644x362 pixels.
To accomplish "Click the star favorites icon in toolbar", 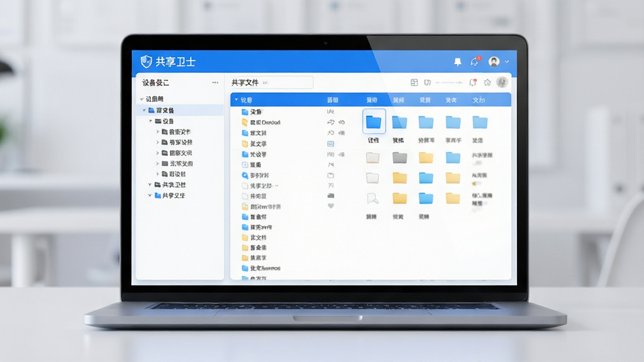I will click(487, 82).
